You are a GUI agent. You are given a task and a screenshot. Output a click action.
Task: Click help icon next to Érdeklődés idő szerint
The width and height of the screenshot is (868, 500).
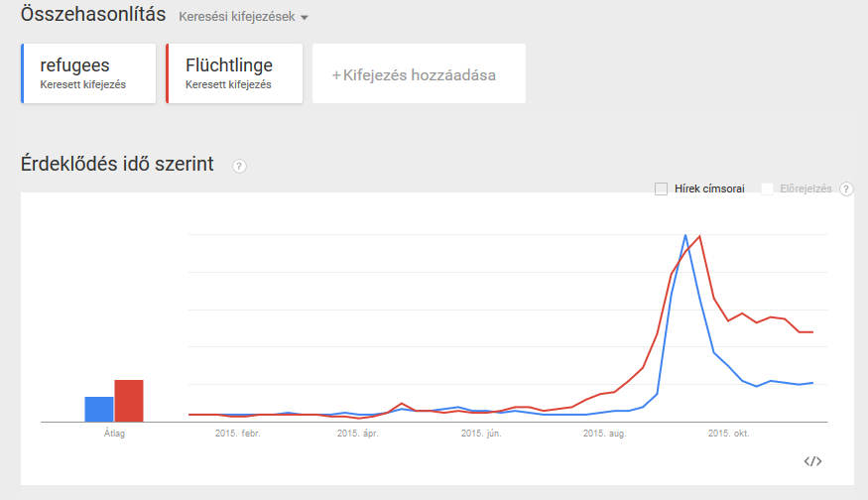pos(239,166)
